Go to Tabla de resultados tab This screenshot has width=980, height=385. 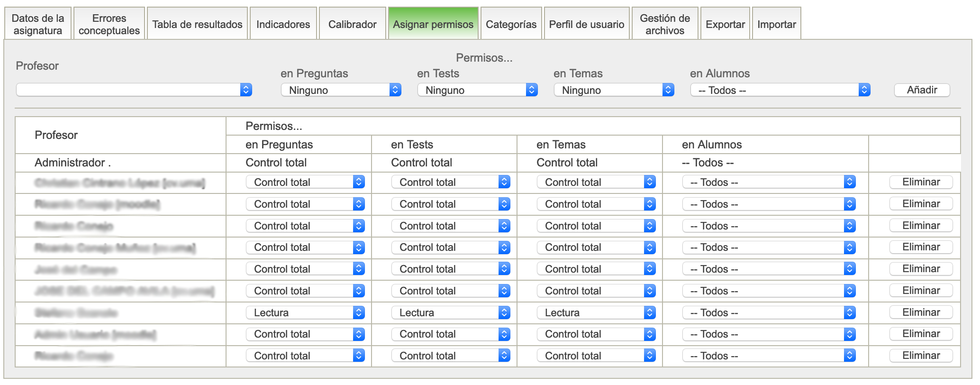(x=197, y=24)
